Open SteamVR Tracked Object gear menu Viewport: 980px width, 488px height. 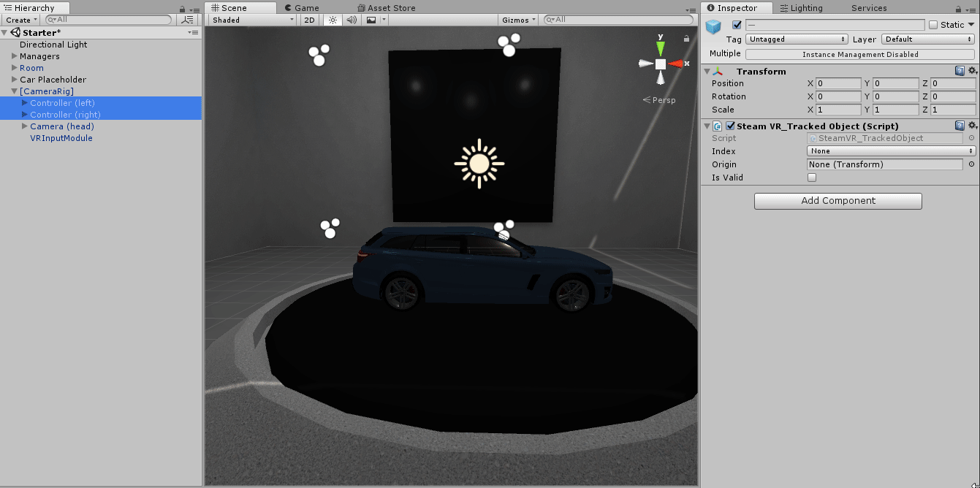pos(972,126)
